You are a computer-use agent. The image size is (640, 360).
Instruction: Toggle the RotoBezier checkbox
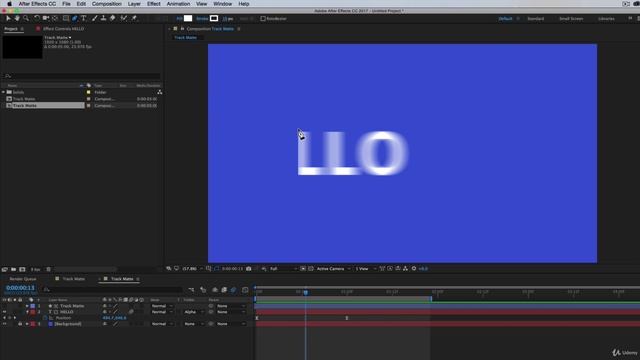coord(263,19)
